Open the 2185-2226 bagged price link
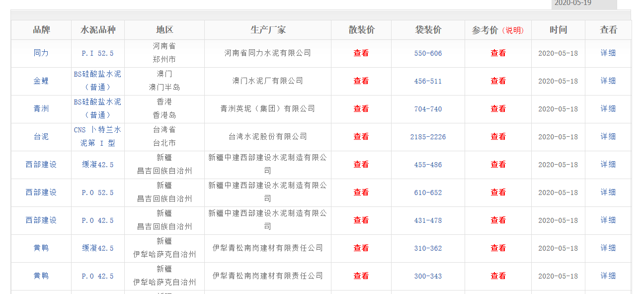644x294 pixels. (428, 137)
